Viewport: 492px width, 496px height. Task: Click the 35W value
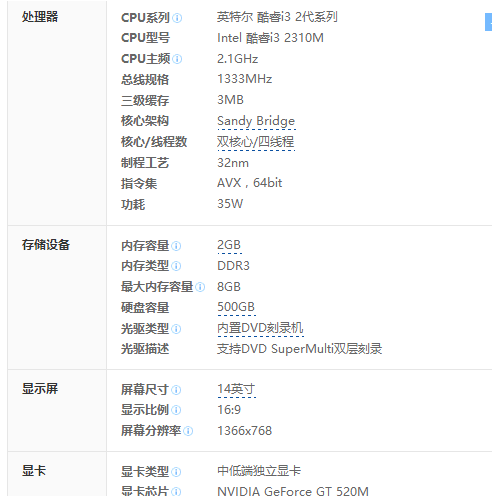coord(230,204)
